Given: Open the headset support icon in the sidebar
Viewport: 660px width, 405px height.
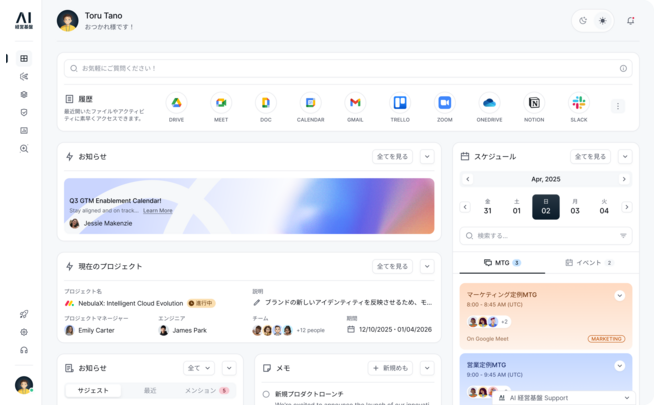Looking at the screenshot, I should pyautogui.click(x=24, y=350).
